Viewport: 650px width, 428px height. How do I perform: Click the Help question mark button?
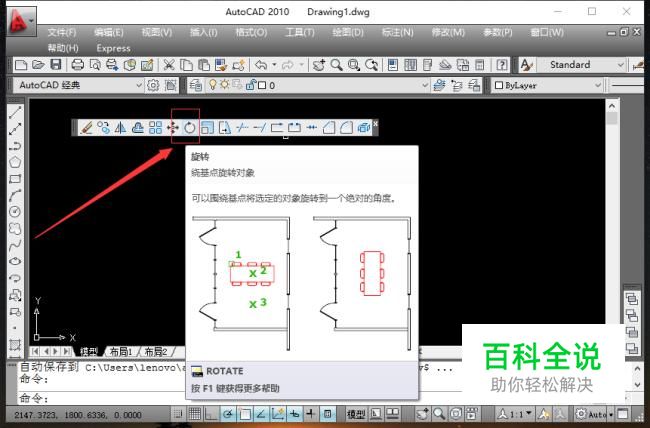click(502, 65)
